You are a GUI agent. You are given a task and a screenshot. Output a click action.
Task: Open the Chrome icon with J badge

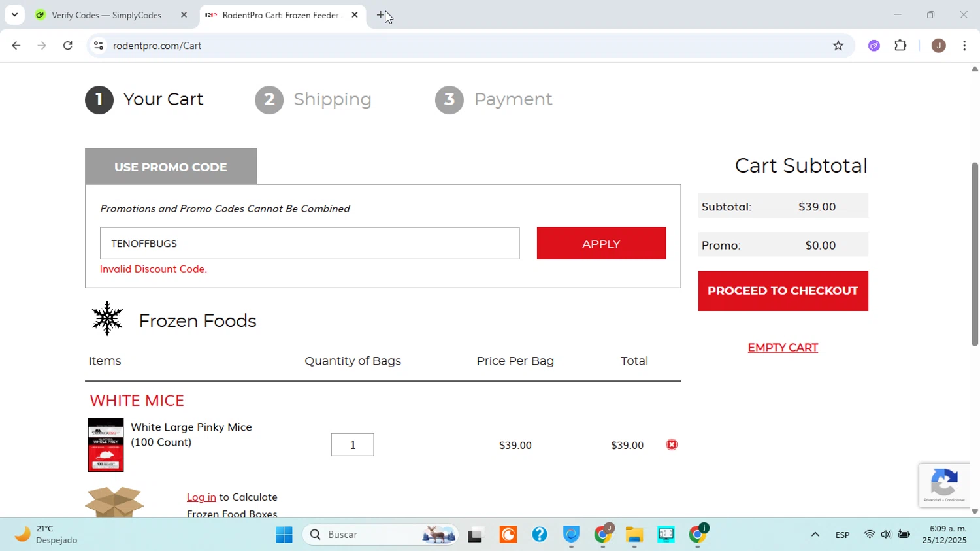tap(603, 535)
